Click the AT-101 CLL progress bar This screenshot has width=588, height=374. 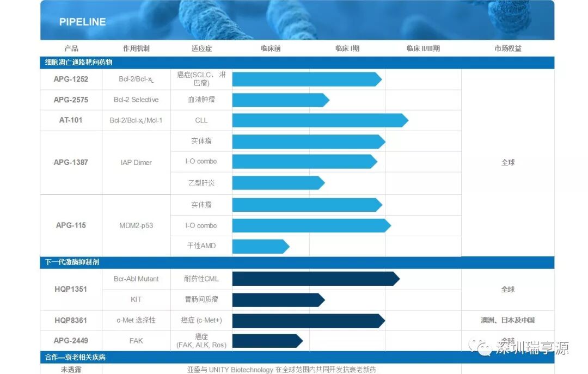[320, 120]
